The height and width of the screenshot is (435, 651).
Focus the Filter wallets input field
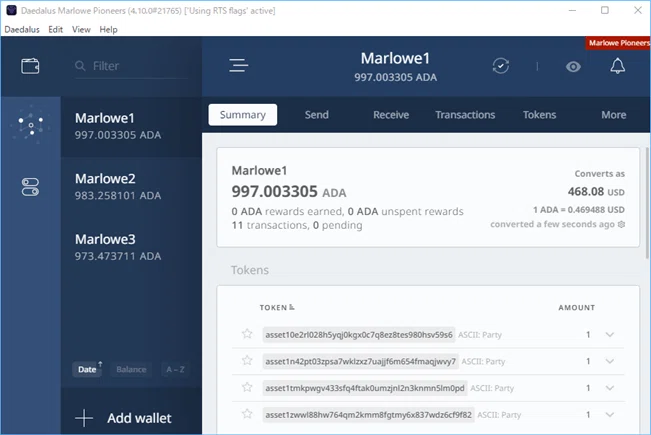[x=131, y=66]
